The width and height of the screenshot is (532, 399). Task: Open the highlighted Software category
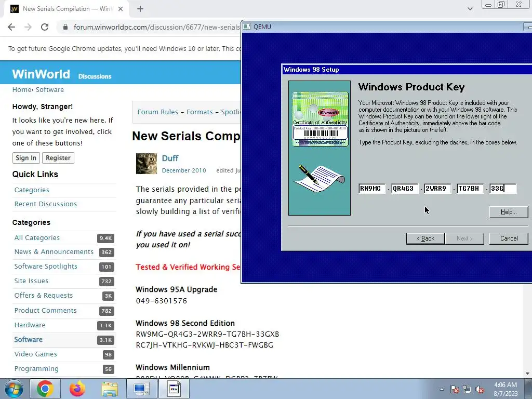point(29,340)
